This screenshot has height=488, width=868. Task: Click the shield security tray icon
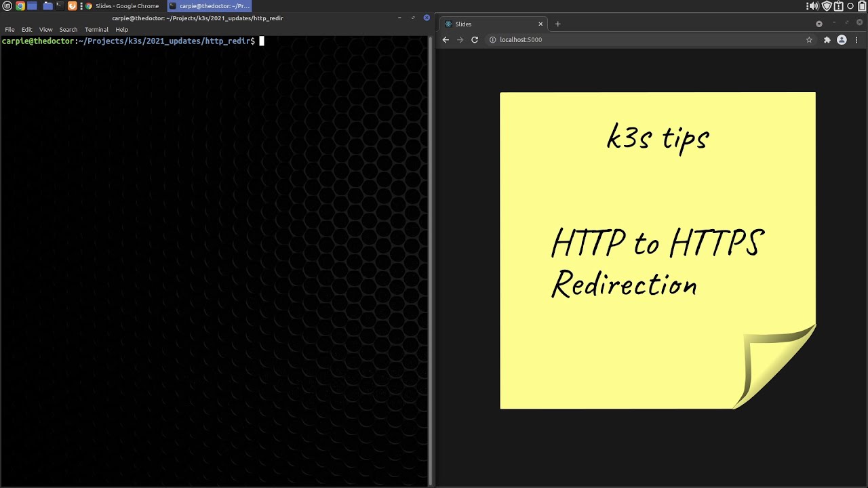tap(827, 6)
